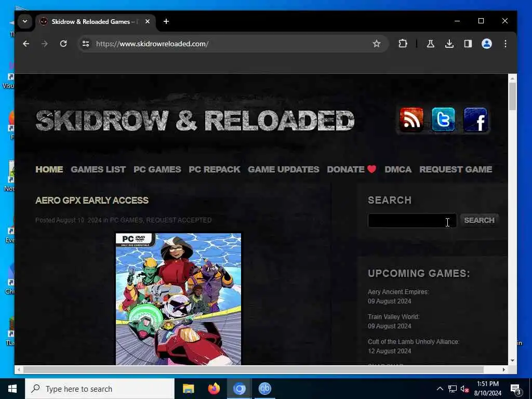Open the Windows Start menu
Viewport: 532px width, 399px height.
click(12, 389)
